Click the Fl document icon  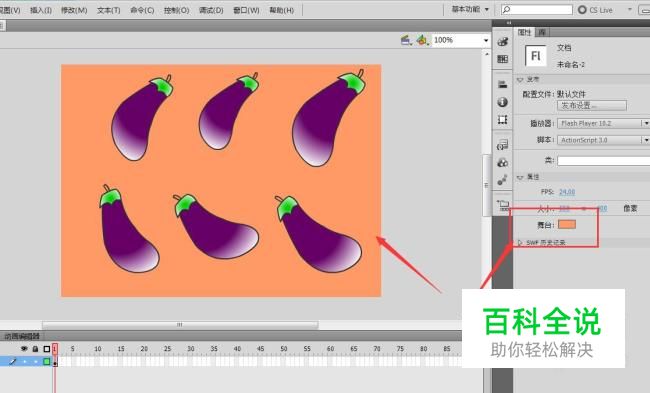pyautogui.click(x=536, y=56)
